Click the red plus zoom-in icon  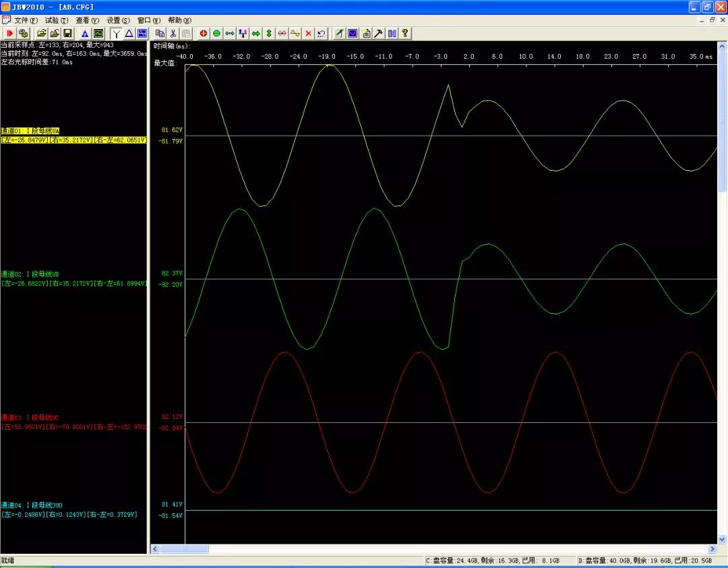point(204,33)
